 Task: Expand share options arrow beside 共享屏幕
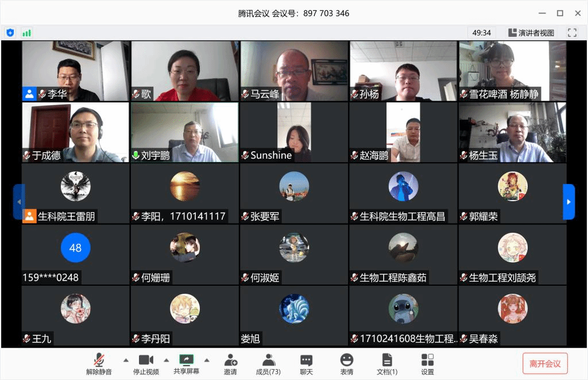(x=207, y=360)
